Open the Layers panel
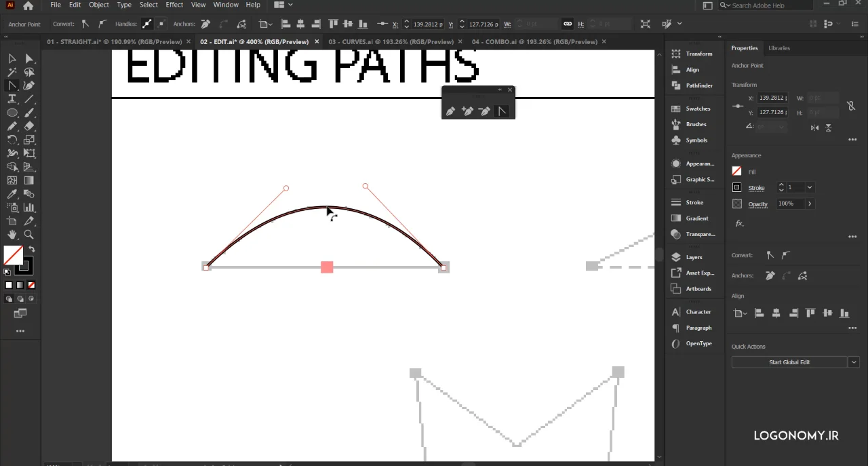This screenshot has width=868, height=466. [692, 257]
